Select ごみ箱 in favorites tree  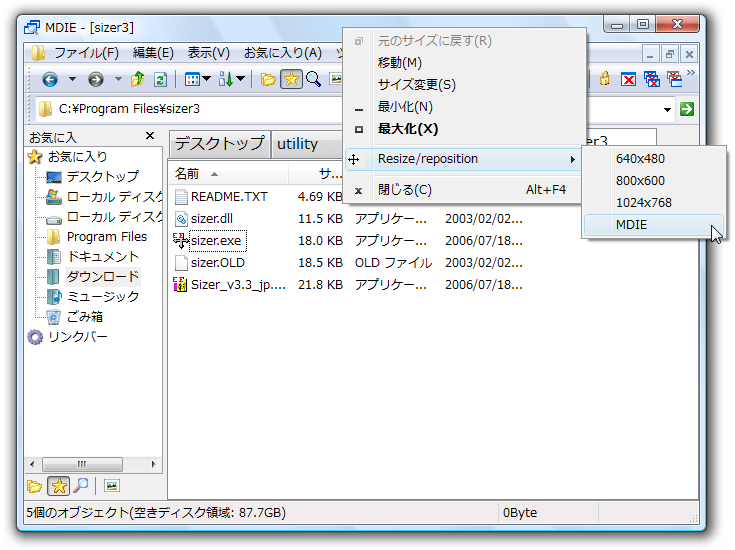pyautogui.click(x=85, y=317)
